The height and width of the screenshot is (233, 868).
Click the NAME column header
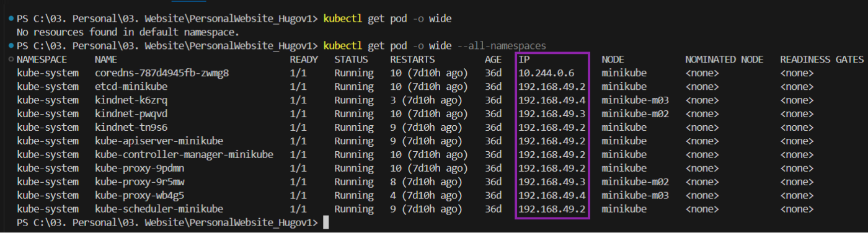coord(106,59)
